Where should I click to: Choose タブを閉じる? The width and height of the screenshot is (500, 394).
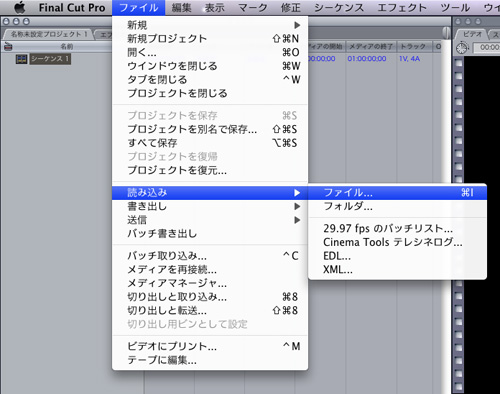pos(210,80)
